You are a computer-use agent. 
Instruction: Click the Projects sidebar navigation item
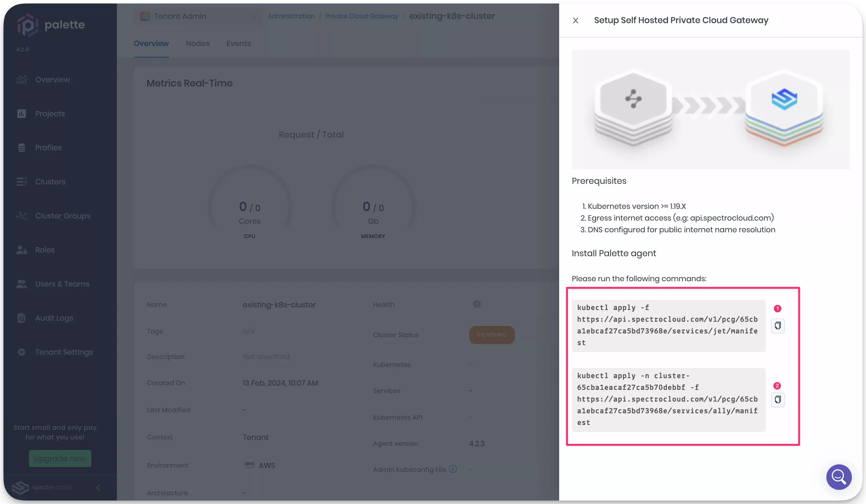click(x=50, y=113)
